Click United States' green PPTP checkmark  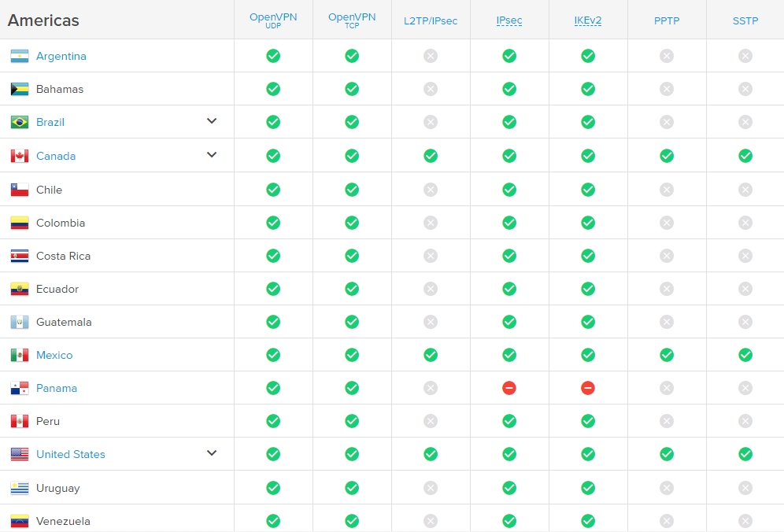[667, 454]
